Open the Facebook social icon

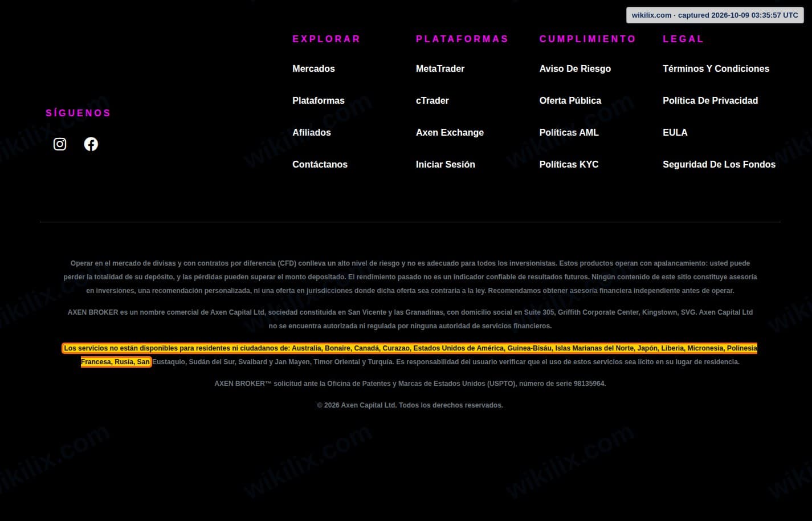coord(91,144)
